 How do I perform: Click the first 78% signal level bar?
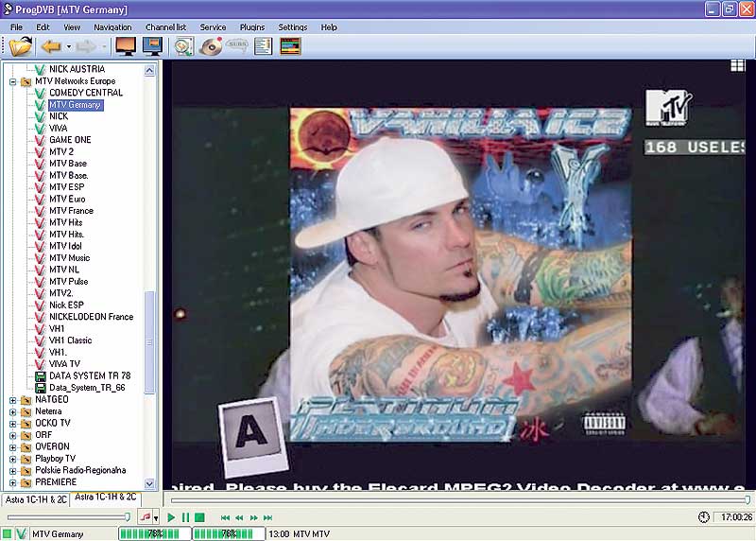pyautogui.click(x=155, y=533)
